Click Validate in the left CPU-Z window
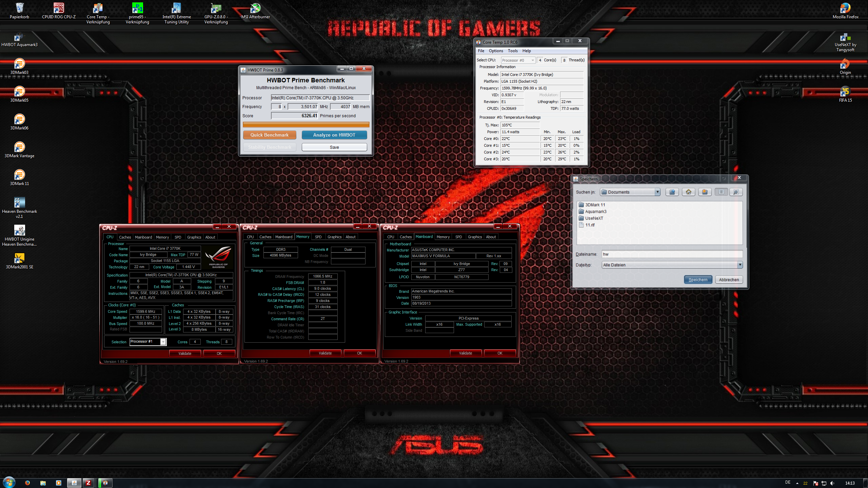The width and height of the screenshot is (868, 488). pos(185,353)
